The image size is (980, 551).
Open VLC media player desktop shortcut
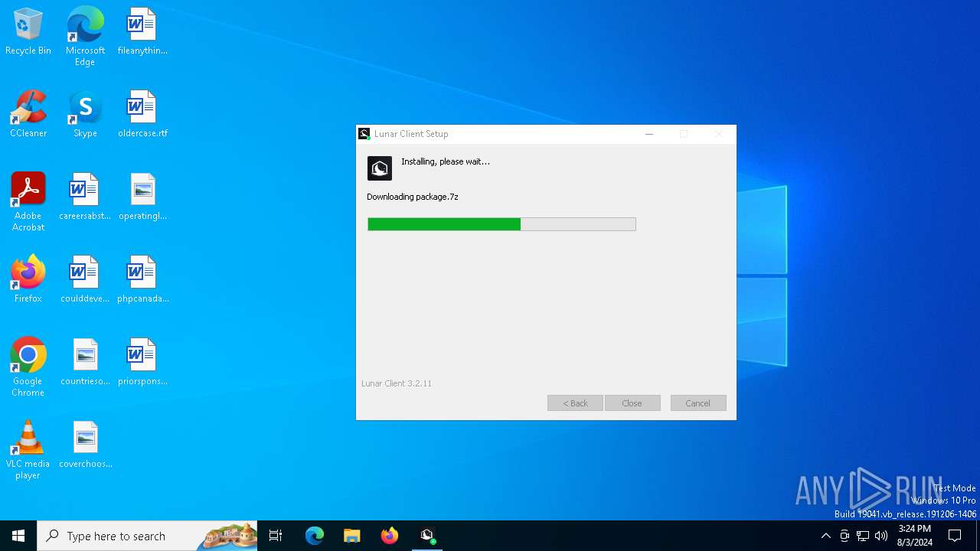pos(28,450)
